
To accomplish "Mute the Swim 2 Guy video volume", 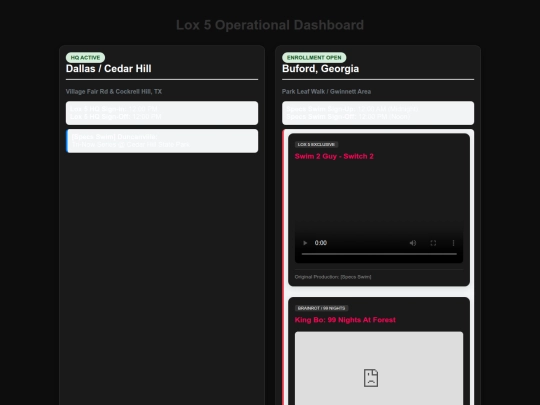I will [x=413, y=243].
